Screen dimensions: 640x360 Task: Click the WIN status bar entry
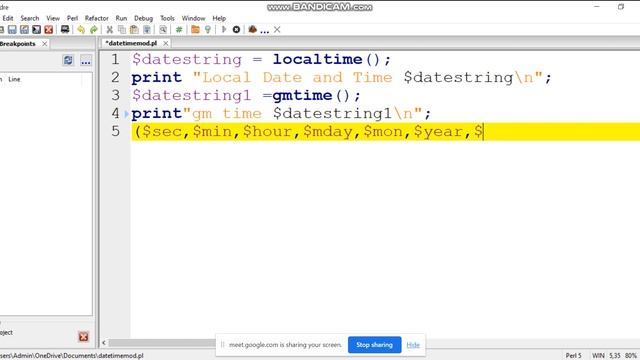pyautogui.click(x=598, y=356)
